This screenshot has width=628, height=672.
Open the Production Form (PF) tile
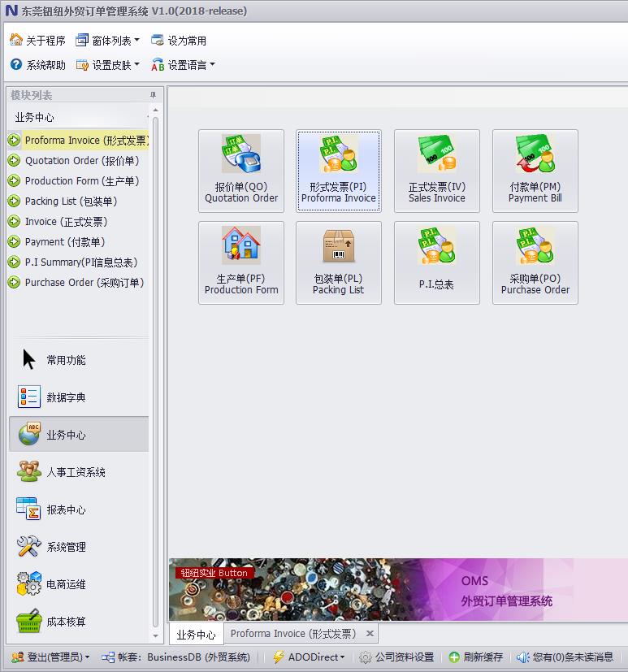241,262
